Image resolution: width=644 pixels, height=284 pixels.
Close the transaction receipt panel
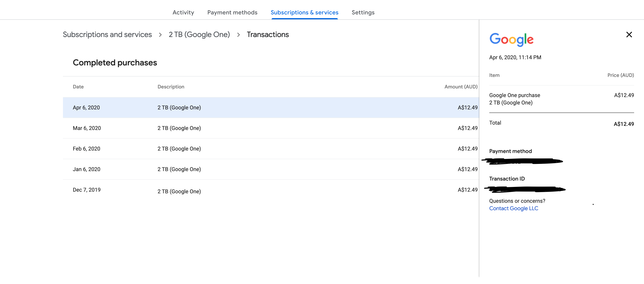click(629, 35)
